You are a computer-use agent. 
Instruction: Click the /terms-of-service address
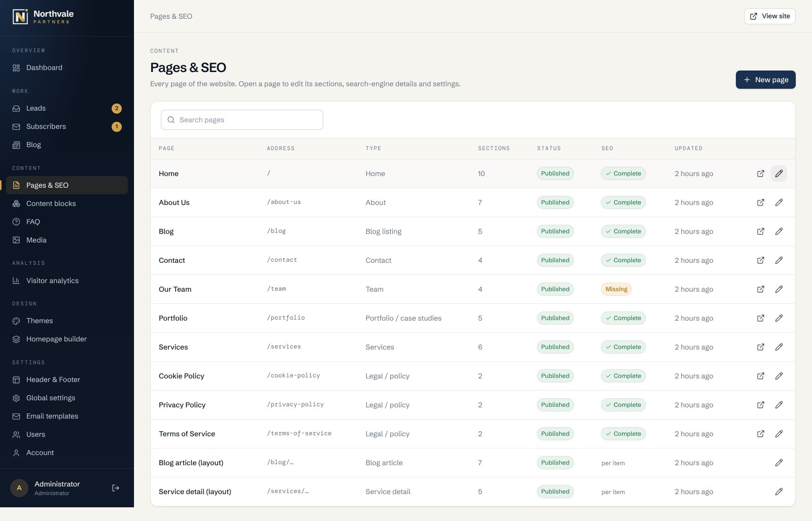click(x=299, y=433)
